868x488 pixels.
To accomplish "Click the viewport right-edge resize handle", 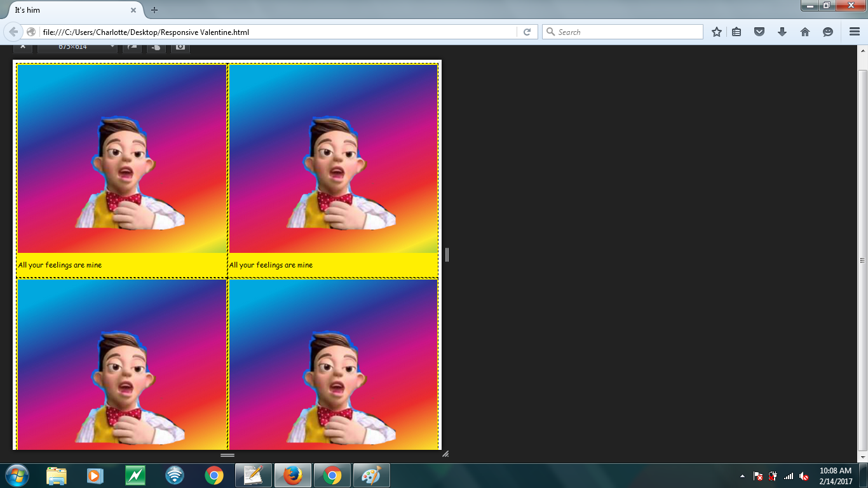I will 447,255.
